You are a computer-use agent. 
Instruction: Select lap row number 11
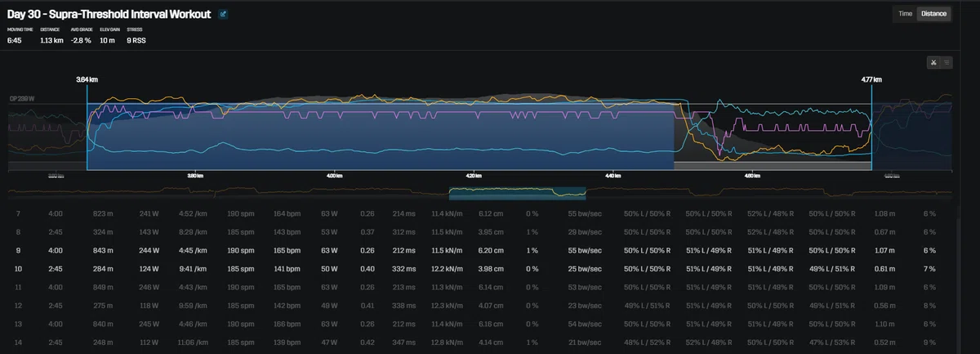478,287
